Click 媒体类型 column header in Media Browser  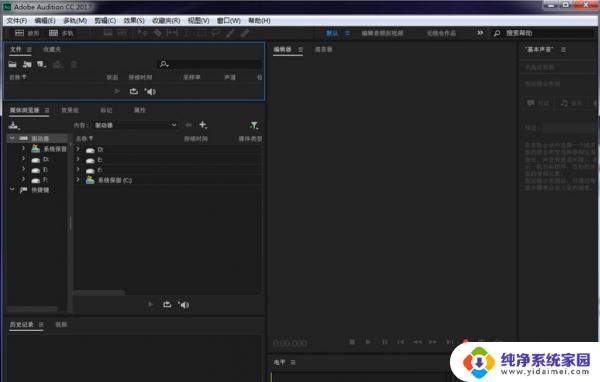(250, 139)
